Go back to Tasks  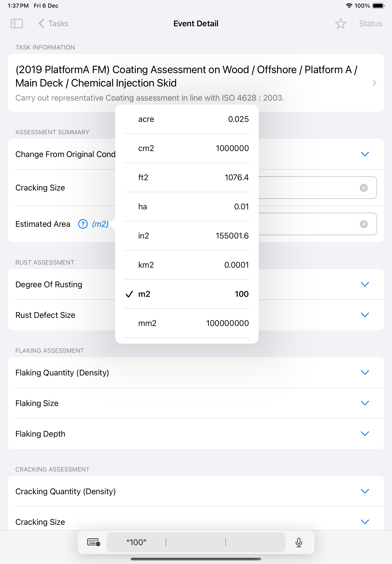53,24
